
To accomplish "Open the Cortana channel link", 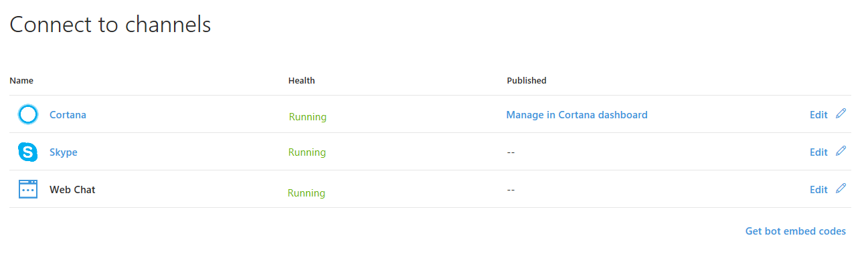I will pos(68,115).
